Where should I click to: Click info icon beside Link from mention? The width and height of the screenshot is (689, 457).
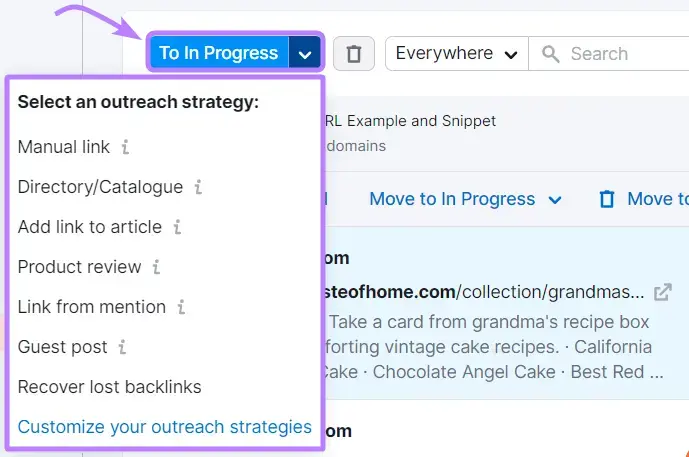(x=181, y=307)
